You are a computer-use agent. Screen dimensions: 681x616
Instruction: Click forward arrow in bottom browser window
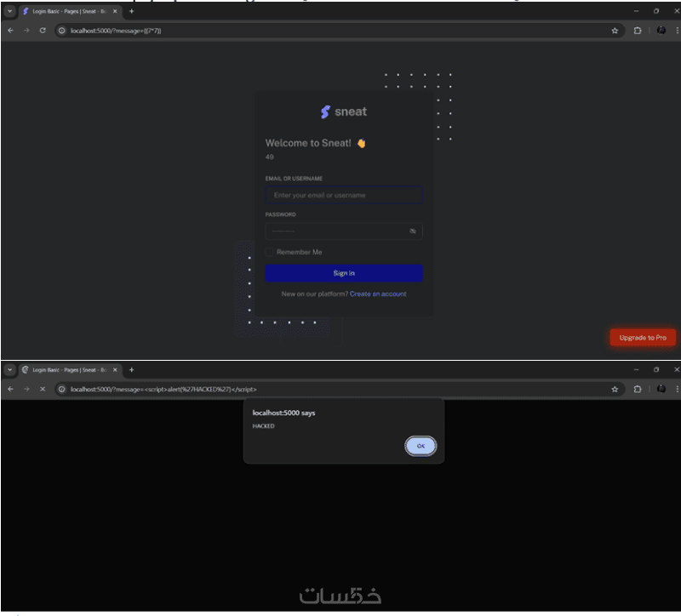click(26, 389)
